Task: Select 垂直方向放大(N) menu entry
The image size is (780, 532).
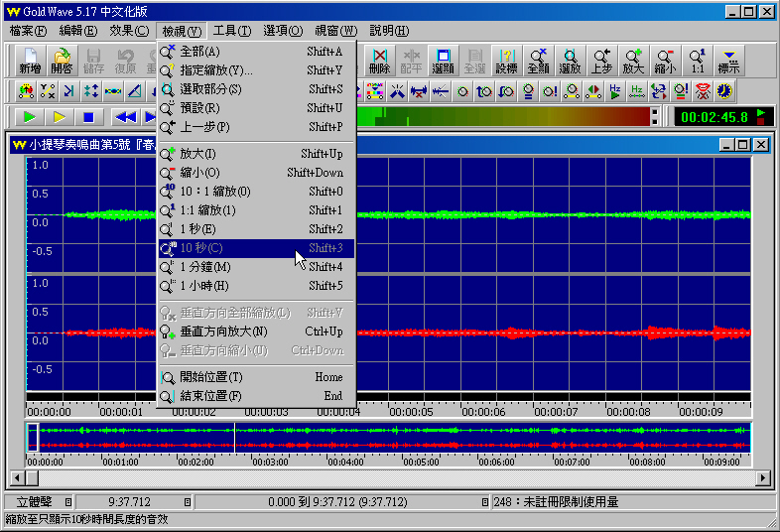Action: (223, 332)
